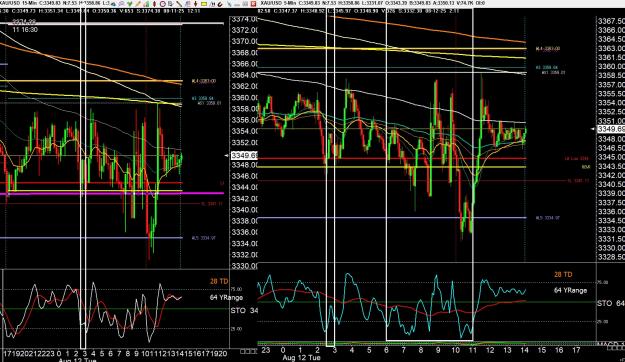Click the 3374.00 price on middle axis
Viewport: 625px width, 362px height.
(244, 19)
